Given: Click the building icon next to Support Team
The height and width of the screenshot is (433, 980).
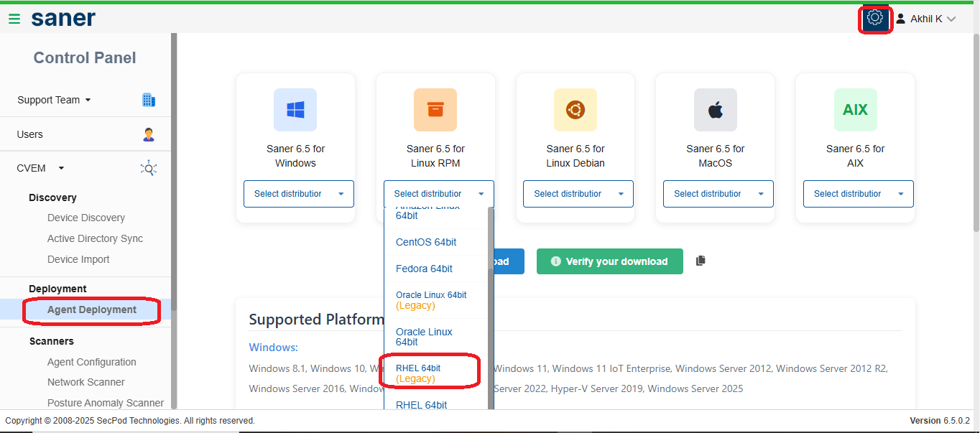Looking at the screenshot, I should (149, 100).
